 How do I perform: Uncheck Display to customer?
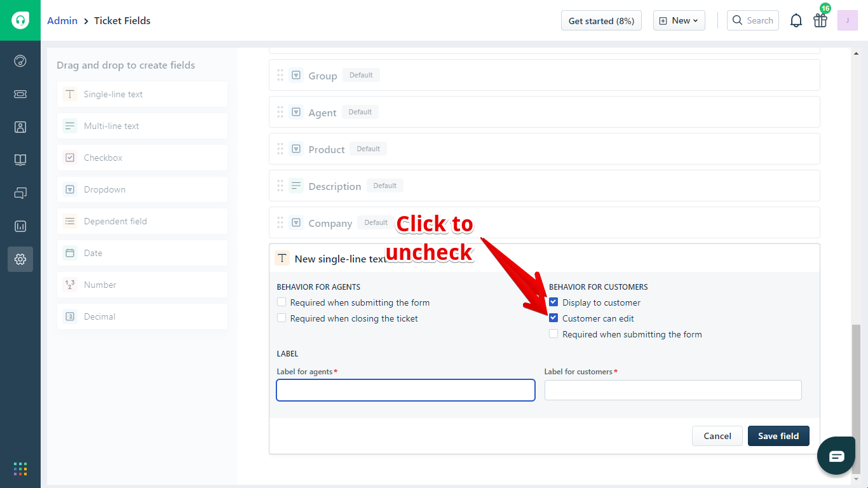pos(553,302)
